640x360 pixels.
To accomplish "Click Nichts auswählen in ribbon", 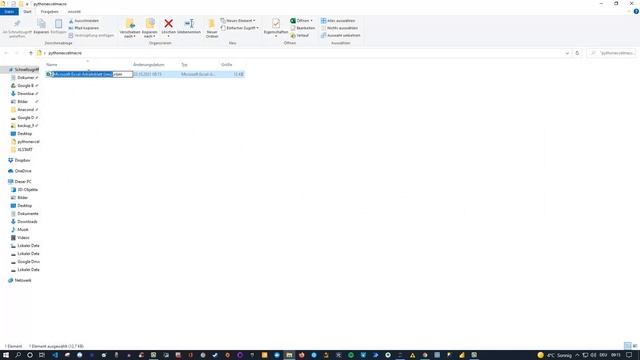I will [339, 28].
